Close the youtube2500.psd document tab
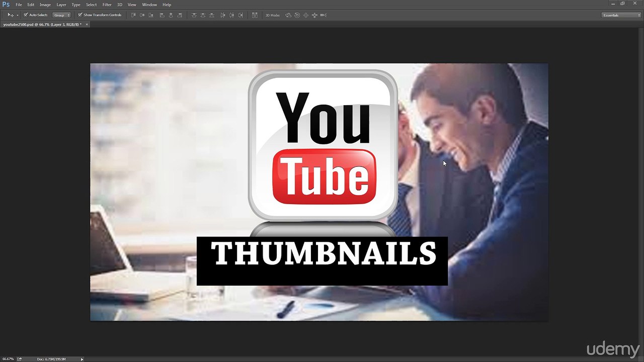This screenshot has width=644, height=362. pos(87,24)
